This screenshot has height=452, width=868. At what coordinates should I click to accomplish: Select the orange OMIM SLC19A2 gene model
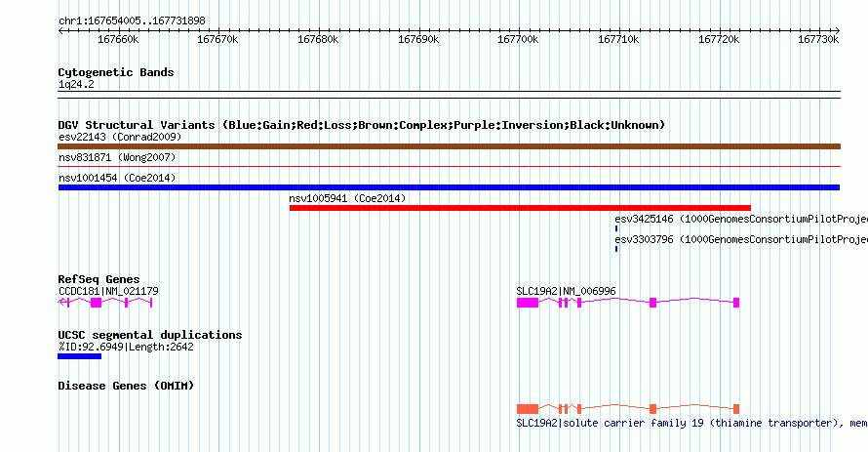click(628, 409)
